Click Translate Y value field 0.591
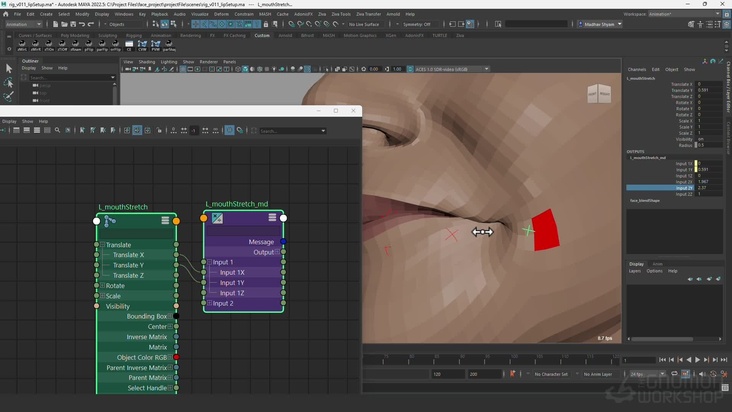Viewport: 732px width, 412px height. [709, 91]
